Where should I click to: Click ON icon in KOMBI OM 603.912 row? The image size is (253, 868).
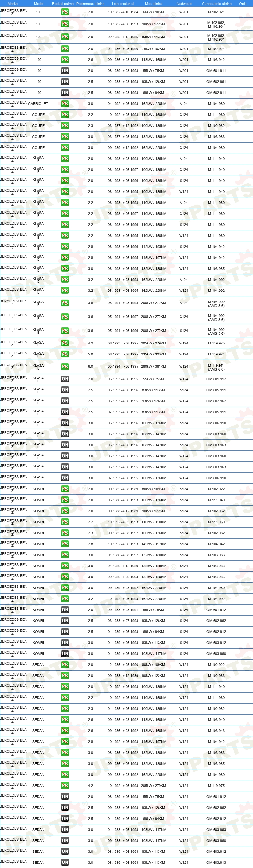point(65,642)
